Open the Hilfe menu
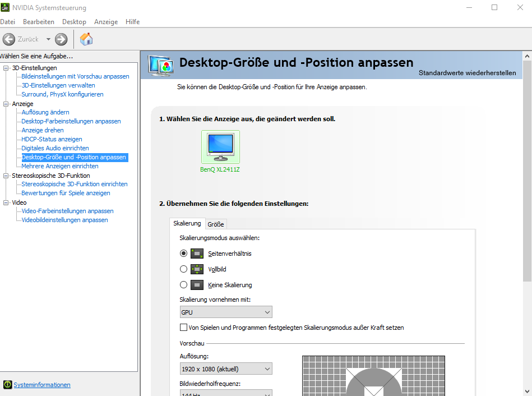Viewport: 532px width, 396px height. (x=133, y=22)
